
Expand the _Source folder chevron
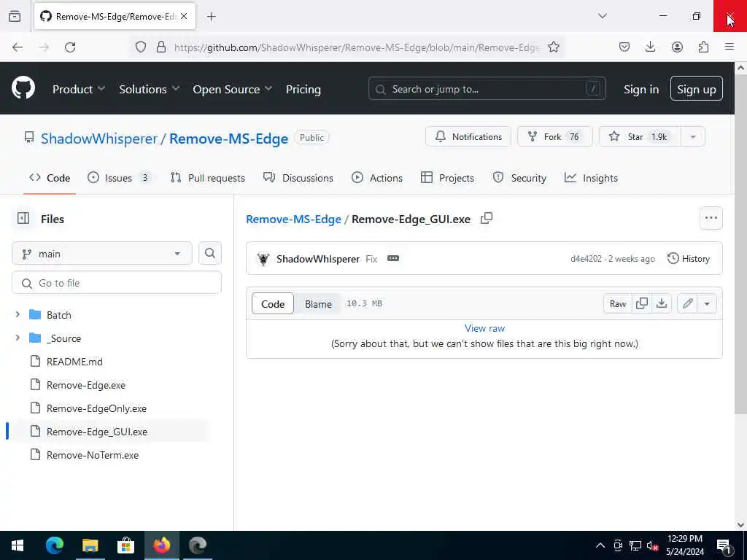(x=18, y=338)
